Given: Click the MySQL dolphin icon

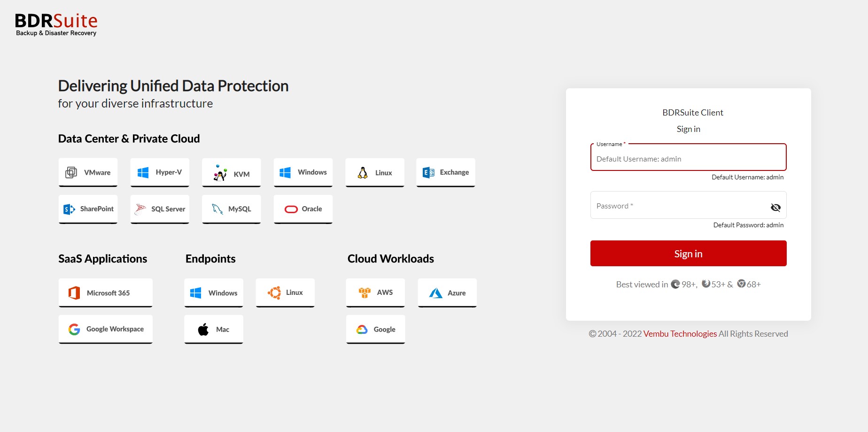Looking at the screenshot, I should [217, 209].
